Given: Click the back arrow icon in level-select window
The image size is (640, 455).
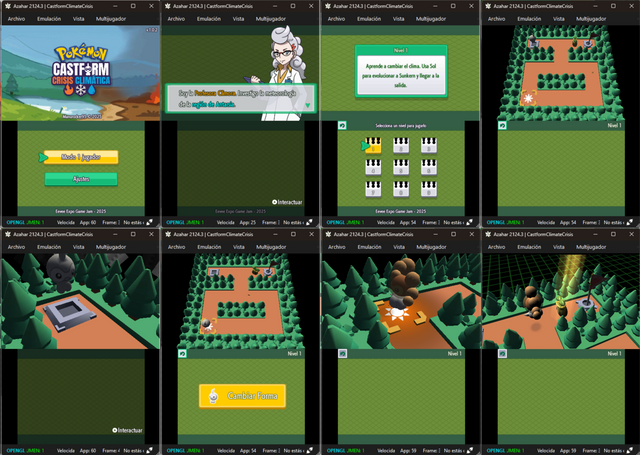Looking at the screenshot, I should coord(342,125).
